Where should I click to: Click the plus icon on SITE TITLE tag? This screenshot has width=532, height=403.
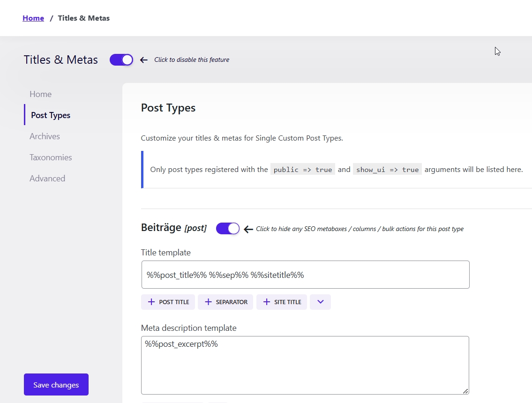tap(266, 302)
